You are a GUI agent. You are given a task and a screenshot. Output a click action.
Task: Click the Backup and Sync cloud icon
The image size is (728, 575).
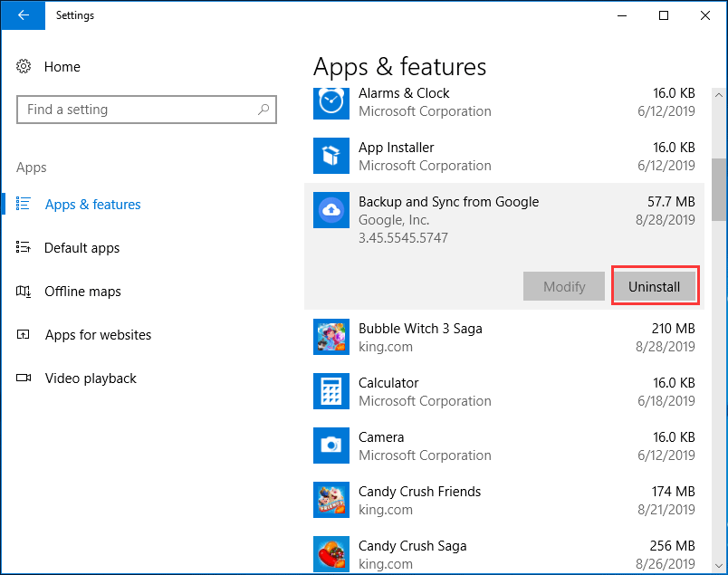pyautogui.click(x=331, y=210)
